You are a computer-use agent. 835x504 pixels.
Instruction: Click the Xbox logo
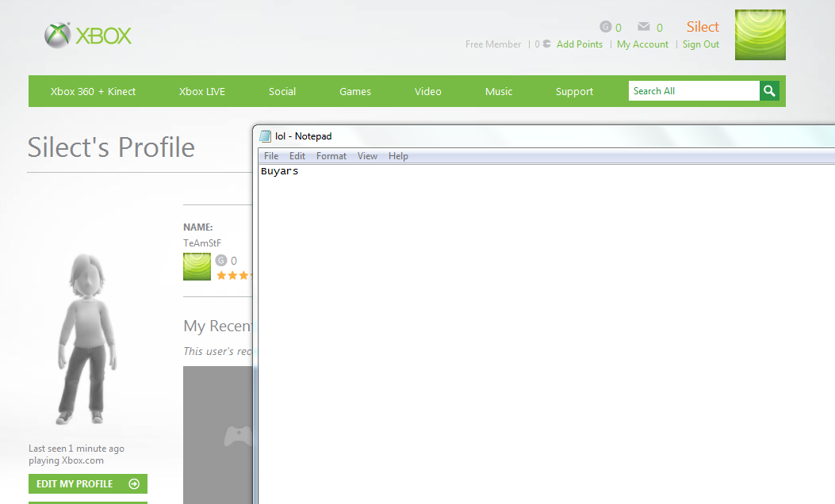(x=88, y=35)
